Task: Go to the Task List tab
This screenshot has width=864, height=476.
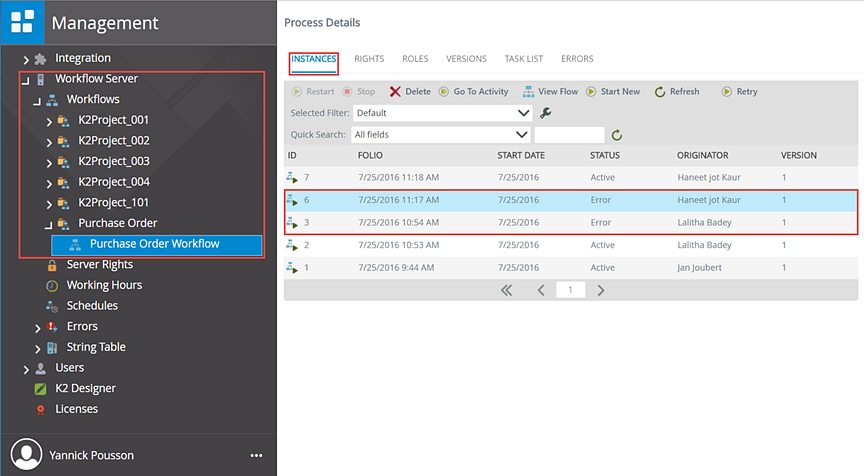Action: (x=523, y=59)
